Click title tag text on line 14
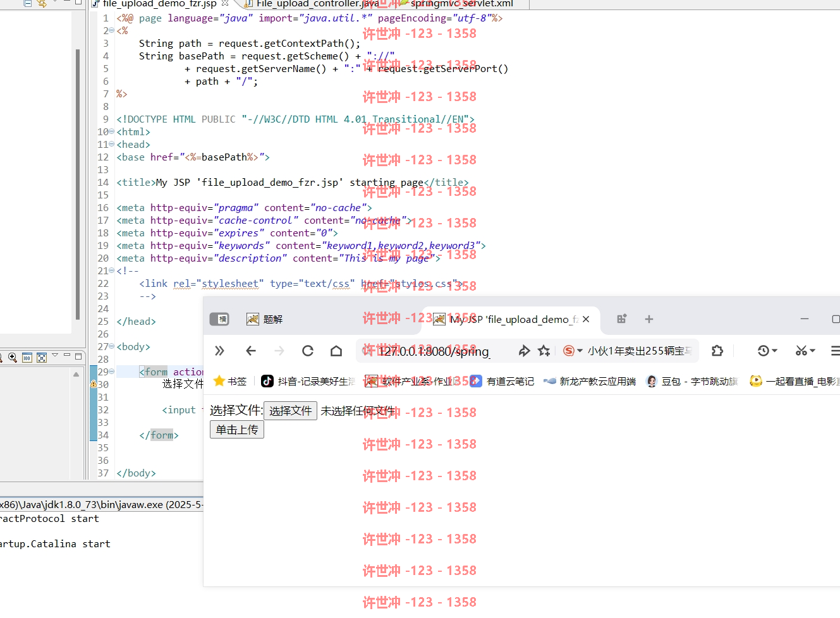Screen dimensions: 840x618 (x=293, y=182)
